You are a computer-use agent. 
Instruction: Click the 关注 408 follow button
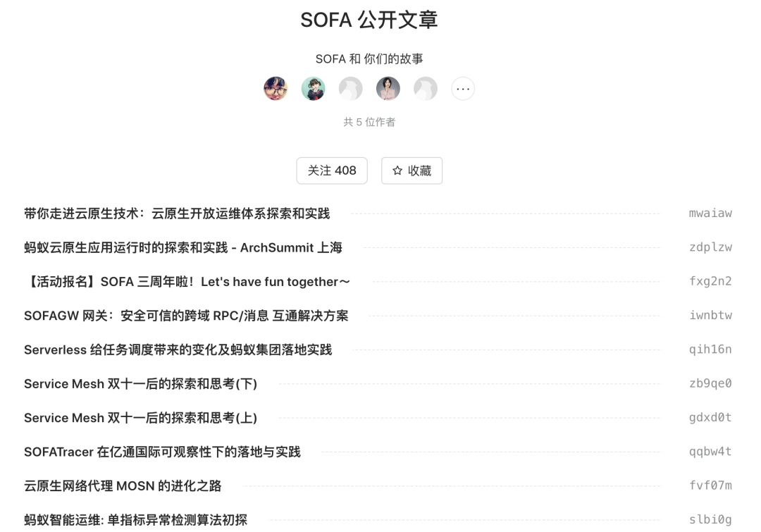[332, 171]
